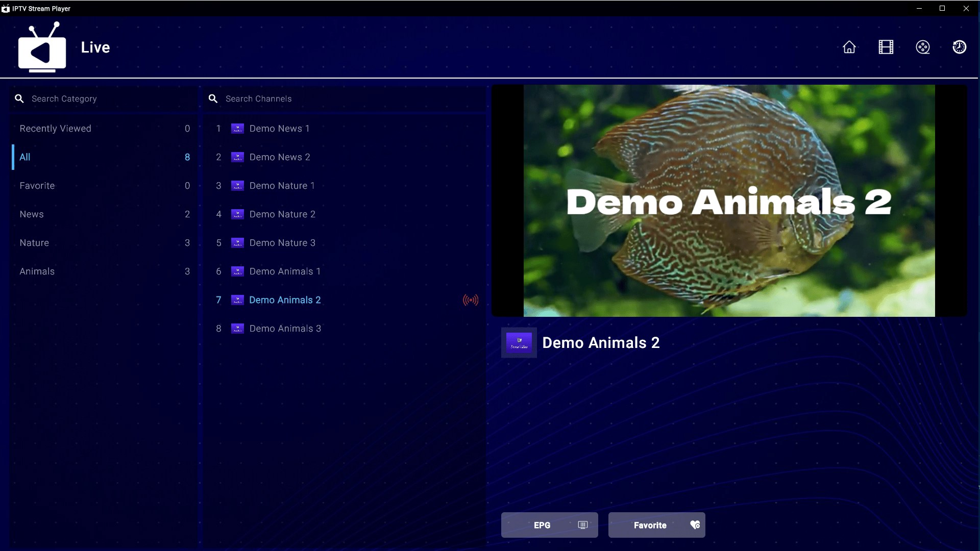
Task: Open the Animals category
Action: point(37,271)
